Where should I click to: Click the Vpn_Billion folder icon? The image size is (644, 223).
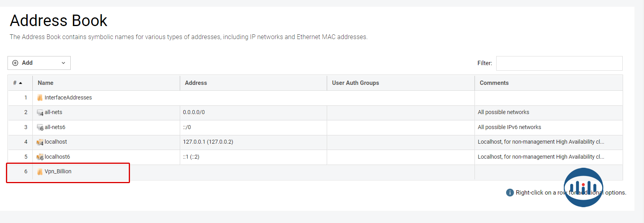coord(40,172)
